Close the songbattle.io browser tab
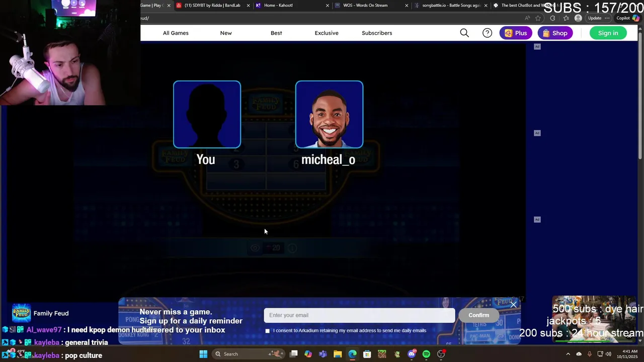644x362 pixels. tap(486, 6)
